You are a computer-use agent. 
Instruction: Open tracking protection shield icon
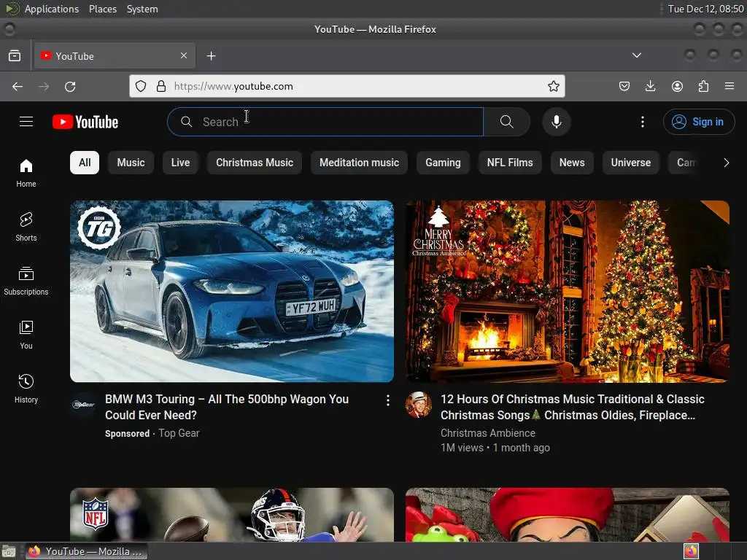coord(141,86)
